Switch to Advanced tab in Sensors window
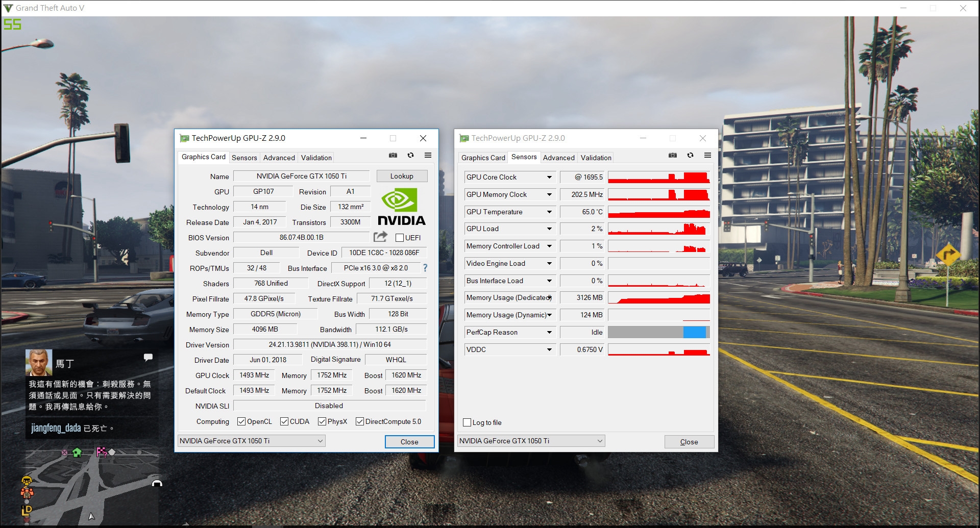Screen dimensions: 980x528 coord(558,158)
